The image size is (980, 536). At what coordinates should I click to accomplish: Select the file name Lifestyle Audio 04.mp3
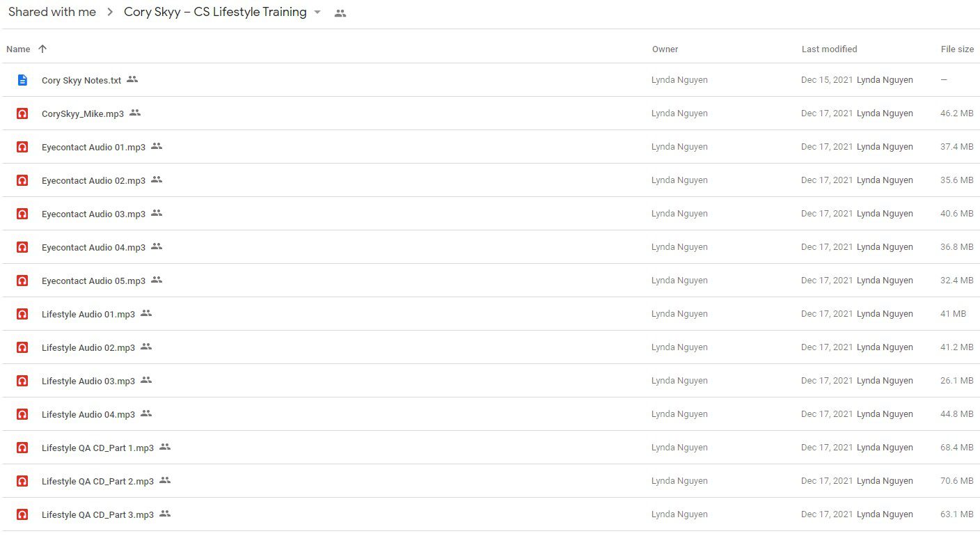click(88, 414)
